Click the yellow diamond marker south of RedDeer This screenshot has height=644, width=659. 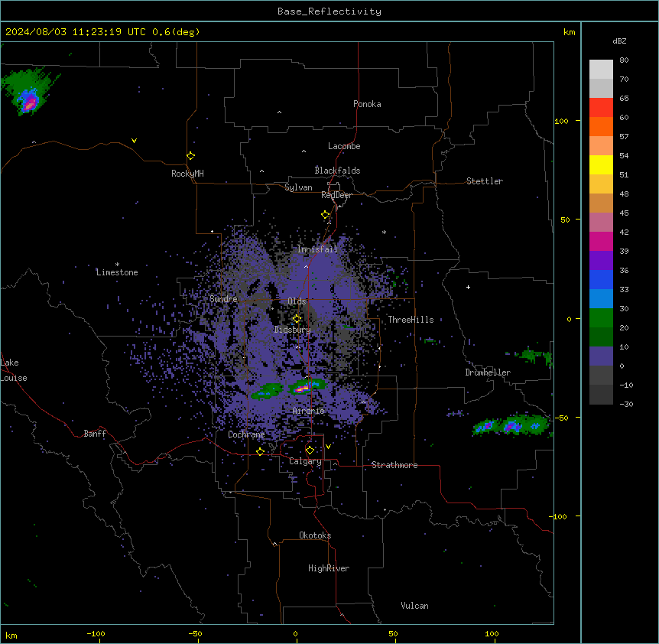click(325, 215)
